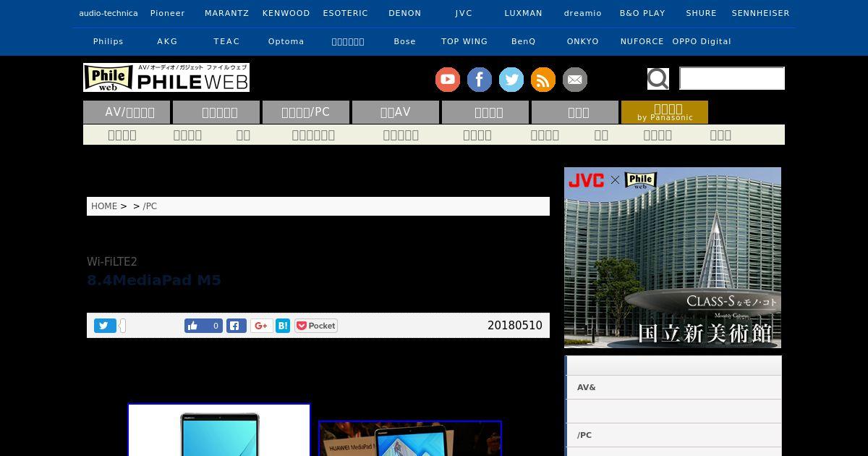This screenshot has width=868, height=456.
Task: Open the Pioneer brand link
Action: tap(168, 13)
